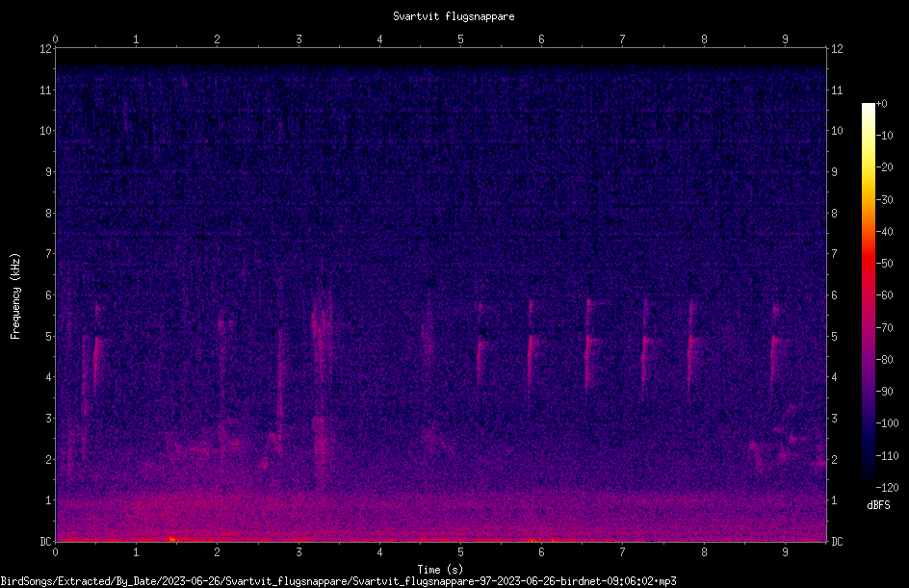Click the bird call just before 6 seconds

[532, 345]
